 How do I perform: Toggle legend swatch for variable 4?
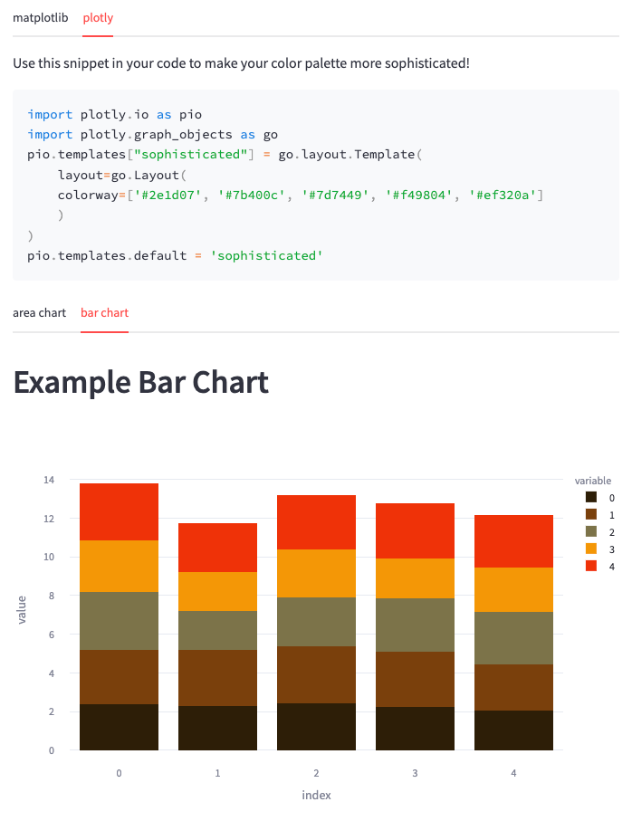coord(591,566)
